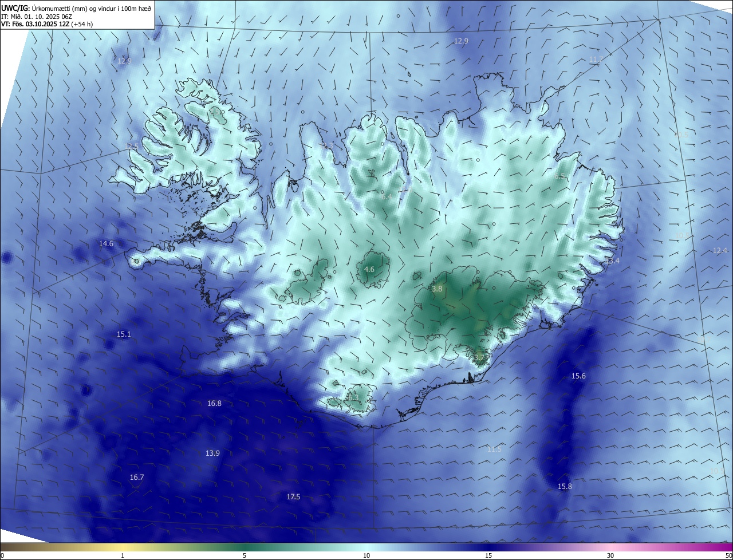Click the "VT: Fös. 03.10.2025 12Z (+54 h)" line
733x560 pixels.
47,24
